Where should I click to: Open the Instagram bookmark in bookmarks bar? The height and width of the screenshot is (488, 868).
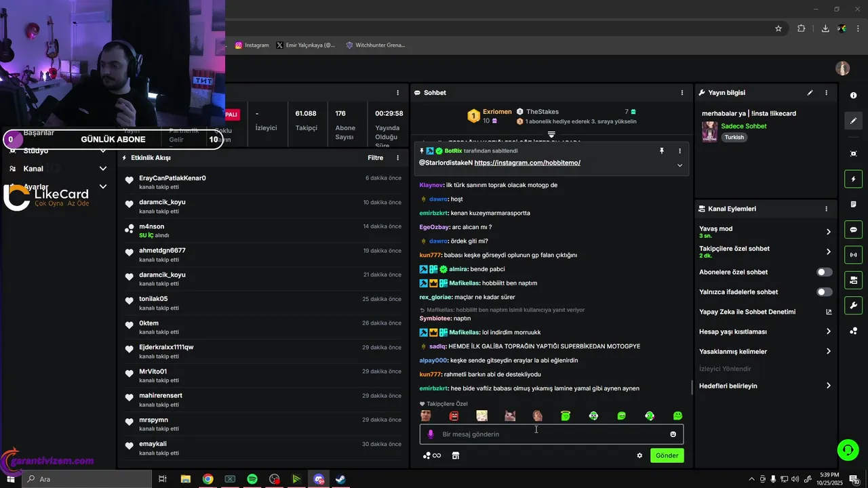(252, 45)
